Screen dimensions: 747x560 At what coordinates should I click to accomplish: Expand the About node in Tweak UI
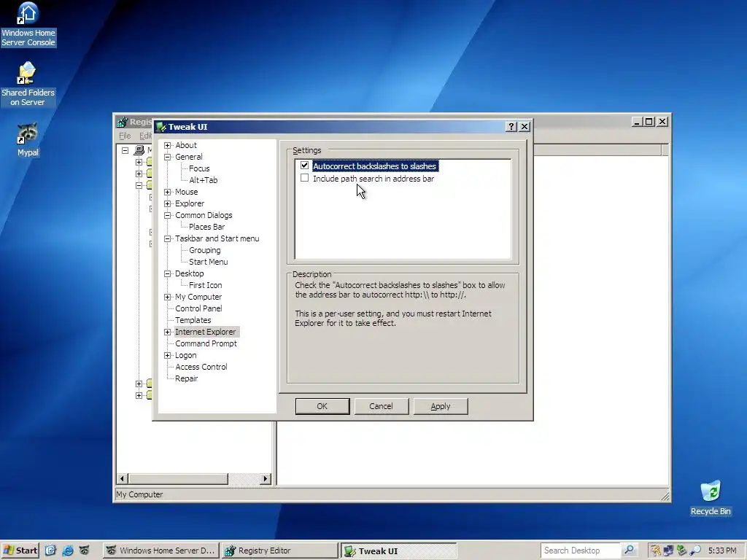167,145
